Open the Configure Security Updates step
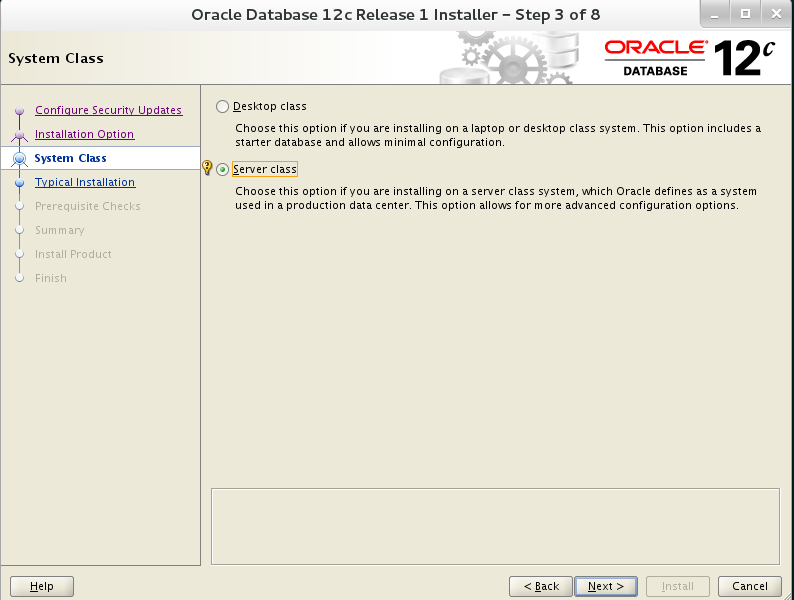 pos(108,110)
